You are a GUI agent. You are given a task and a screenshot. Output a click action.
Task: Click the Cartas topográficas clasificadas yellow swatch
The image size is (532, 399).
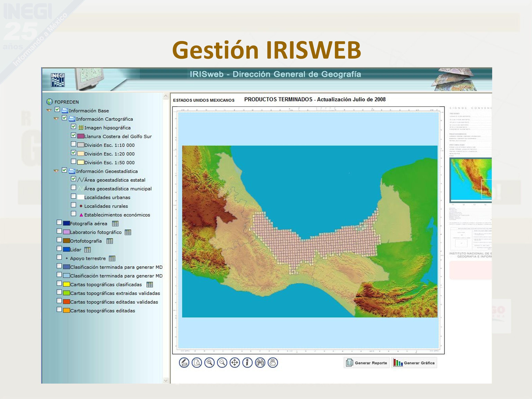pos(66,285)
